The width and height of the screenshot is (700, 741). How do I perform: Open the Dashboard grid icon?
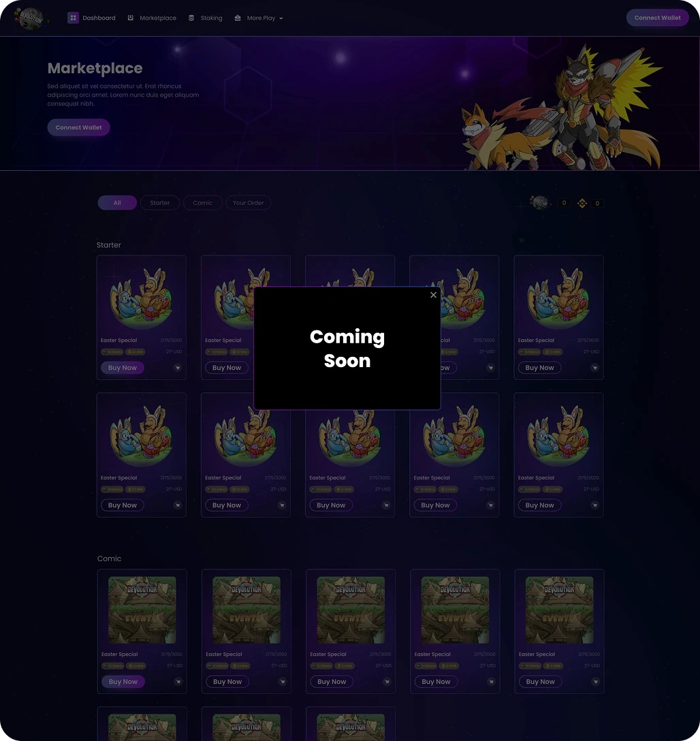pyautogui.click(x=74, y=18)
